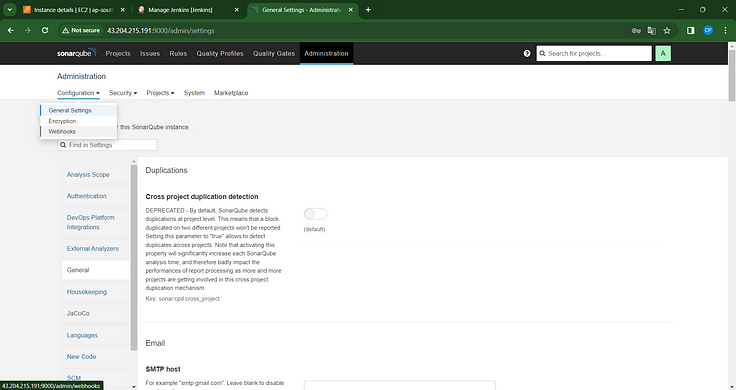The height and width of the screenshot is (390, 736).
Task: Open the Marketplace section
Action: pyautogui.click(x=231, y=93)
